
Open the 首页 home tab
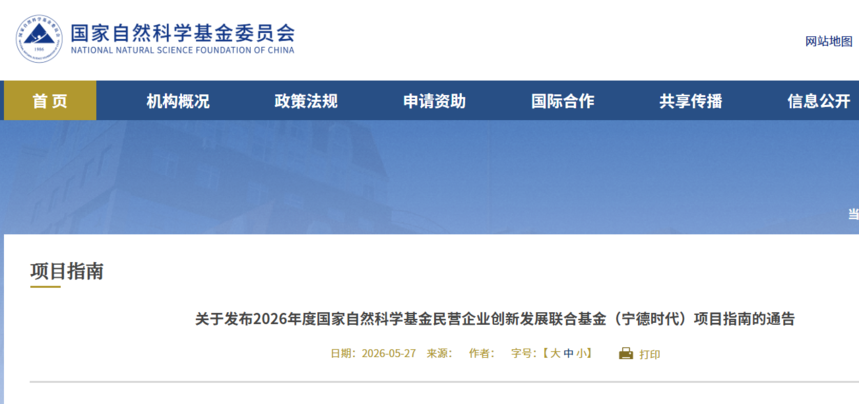pos(50,101)
